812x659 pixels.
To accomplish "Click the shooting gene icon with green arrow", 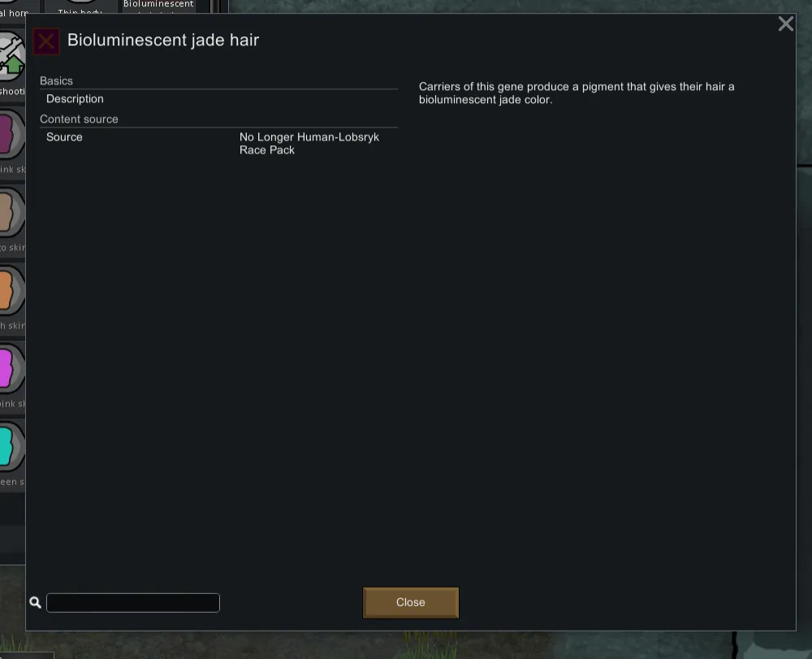I will [x=12, y=55].
